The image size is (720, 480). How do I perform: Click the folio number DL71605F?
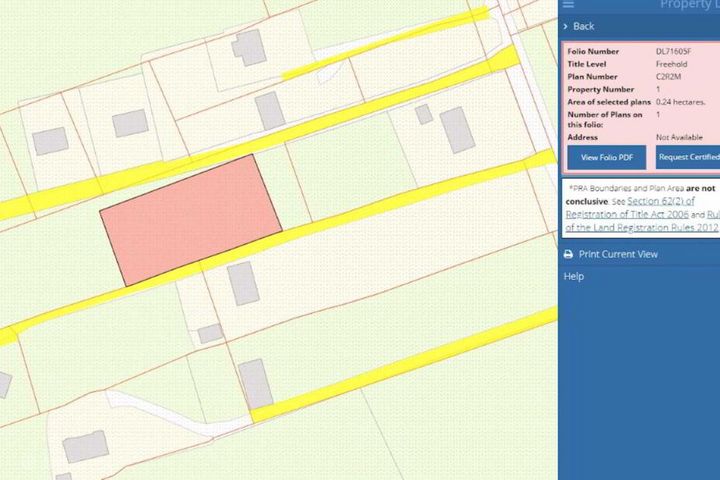(x=673, y=51)
